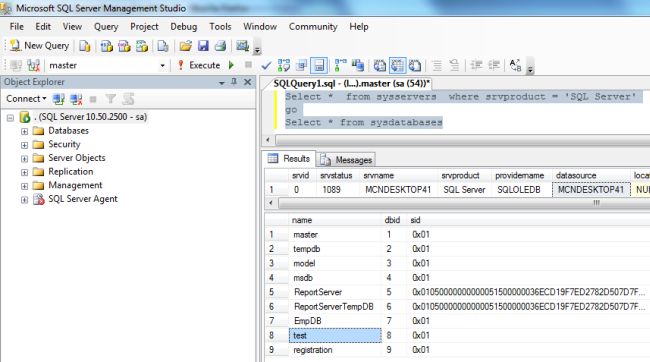Click the Cancel Executing Query stop square

click(248, 65)
